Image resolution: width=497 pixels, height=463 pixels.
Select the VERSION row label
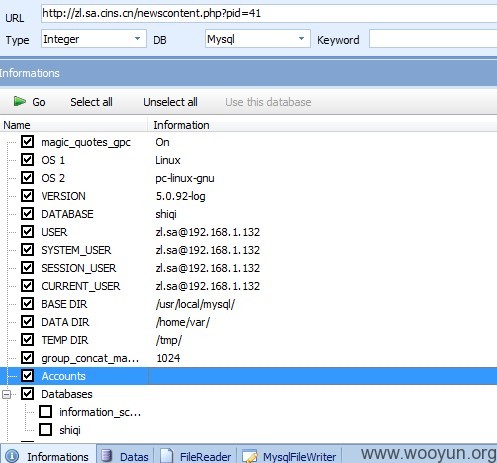click(x=63, y=196)
